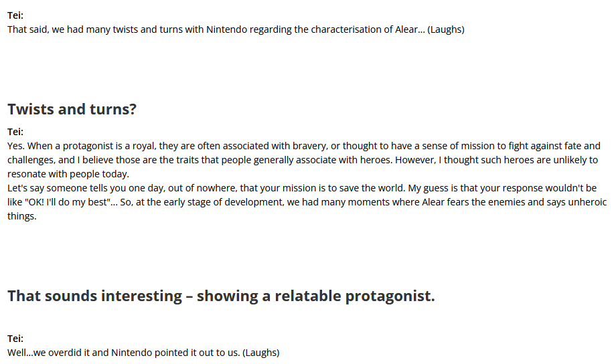Screen dimensions: 616x364
Task: Click the line 'Well...we overdid it and Nintendo'
Action: tap(143, 353)
